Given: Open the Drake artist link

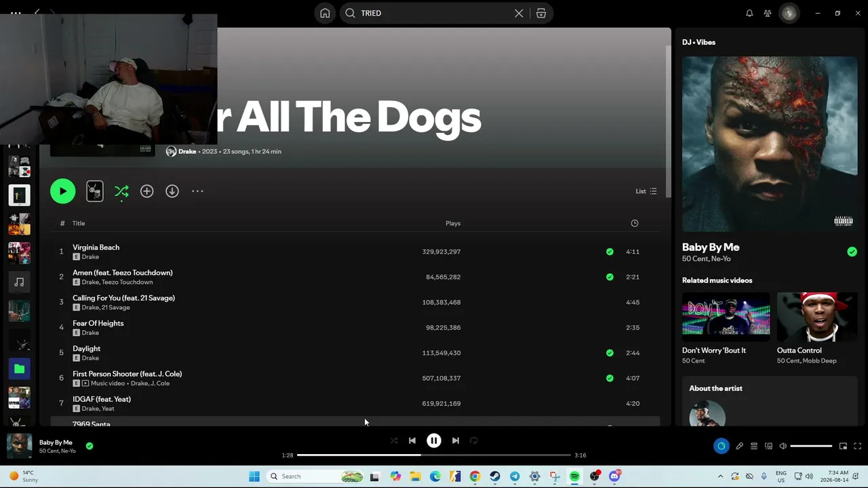Looking at the screenshot, I should click(x=187, y=151).
